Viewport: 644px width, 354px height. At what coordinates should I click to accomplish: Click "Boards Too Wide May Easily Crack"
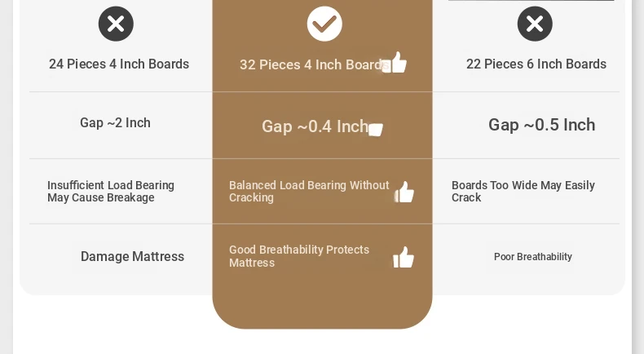pyautogui.click(x=523, y=192)
